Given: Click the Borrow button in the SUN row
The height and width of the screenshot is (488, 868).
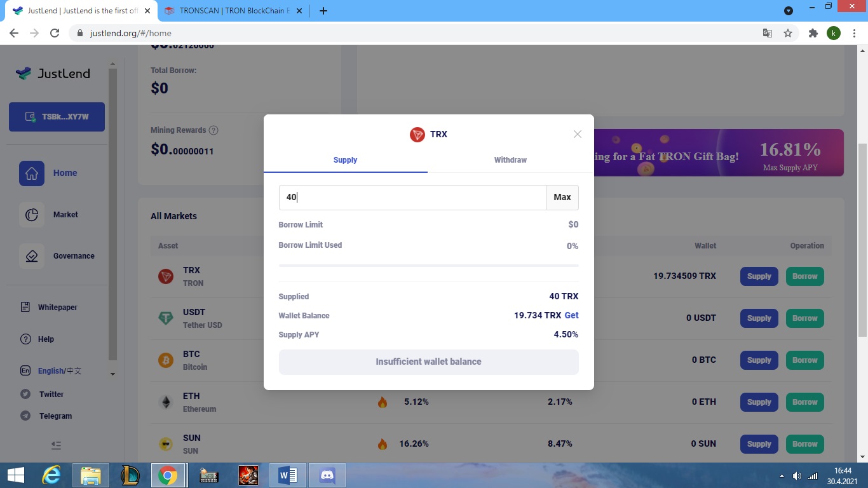Looking at the screenshot, I should [x=805, y=444].
